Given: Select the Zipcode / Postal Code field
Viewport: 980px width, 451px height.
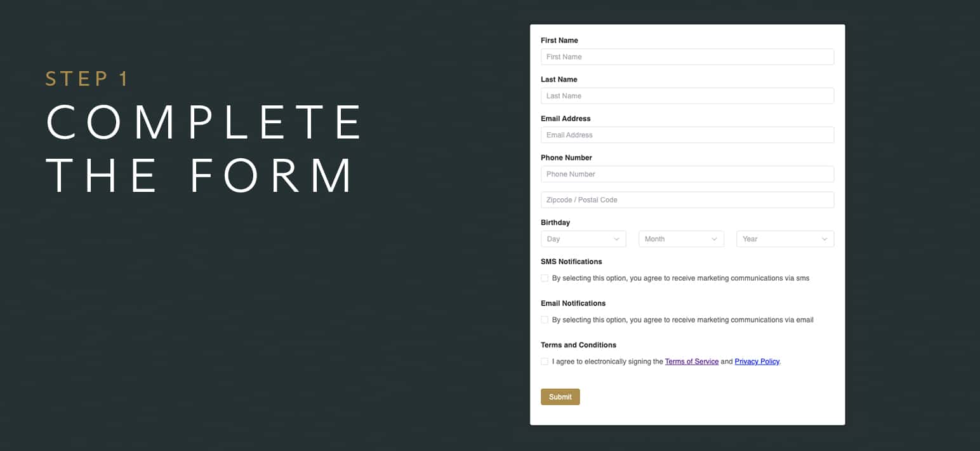Looking at the screenshot, I should [687, 200].
